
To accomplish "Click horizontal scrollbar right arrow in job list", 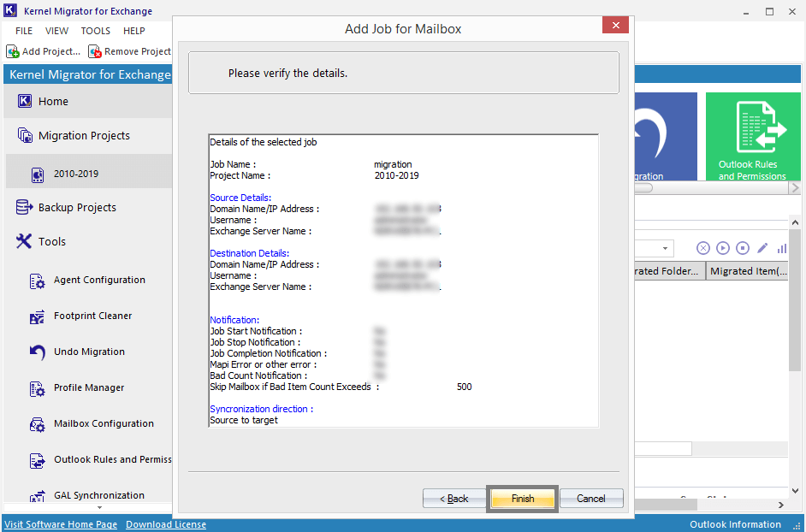I will click(781, 505).
